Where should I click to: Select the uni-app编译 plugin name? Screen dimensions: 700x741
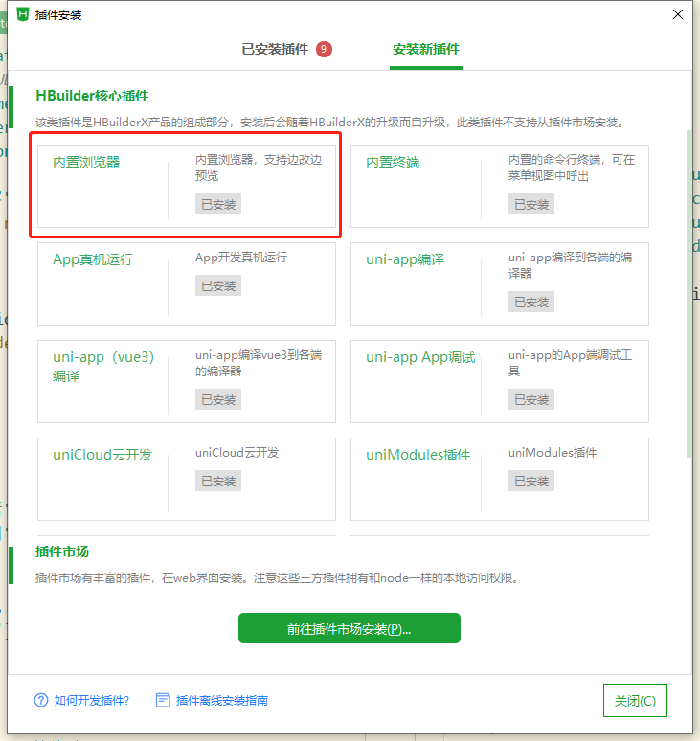pyautogui.click(x=405, y=259)
